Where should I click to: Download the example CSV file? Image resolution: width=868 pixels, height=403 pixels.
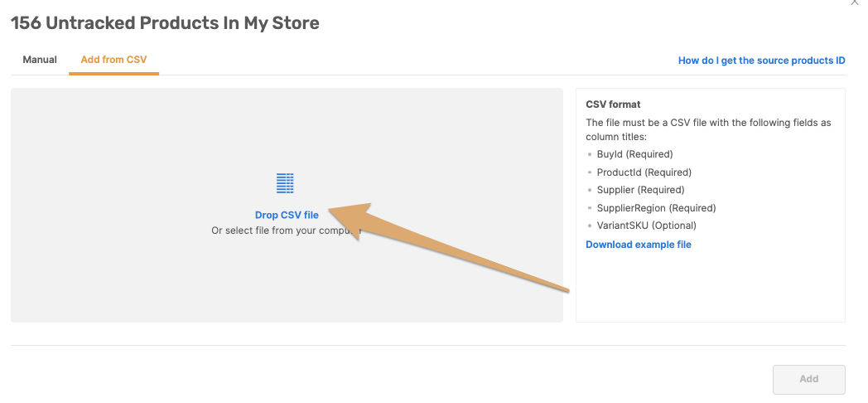pyautogui.click(x=639, y=245)
